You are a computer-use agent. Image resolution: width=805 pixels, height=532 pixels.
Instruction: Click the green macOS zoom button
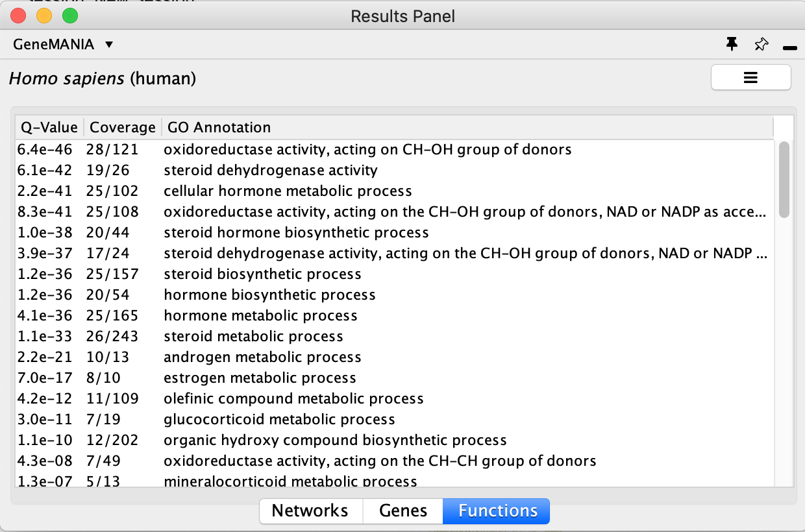(x=69, y=16)
